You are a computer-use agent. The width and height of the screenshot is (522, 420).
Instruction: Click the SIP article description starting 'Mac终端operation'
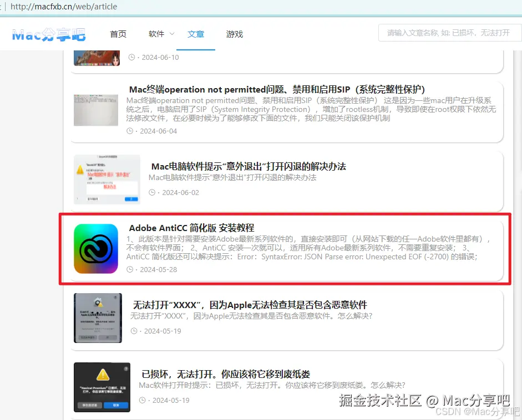point(311,109)
